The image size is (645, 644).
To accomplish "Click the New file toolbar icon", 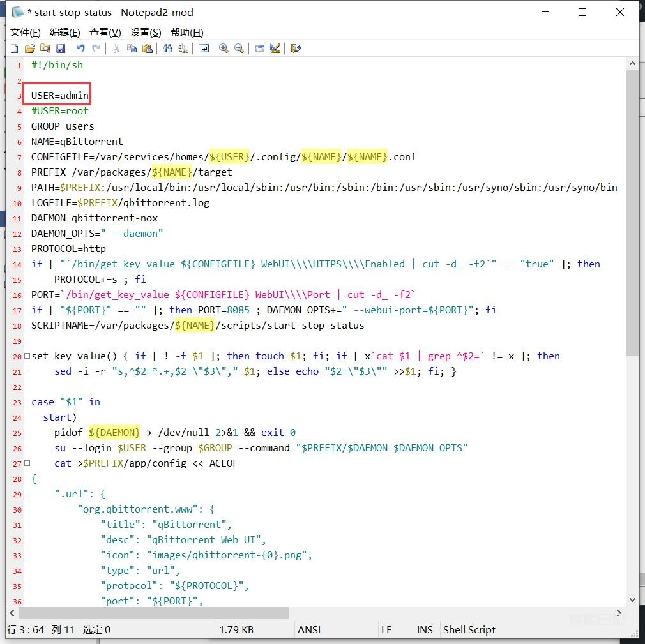I will click(15, 49).
